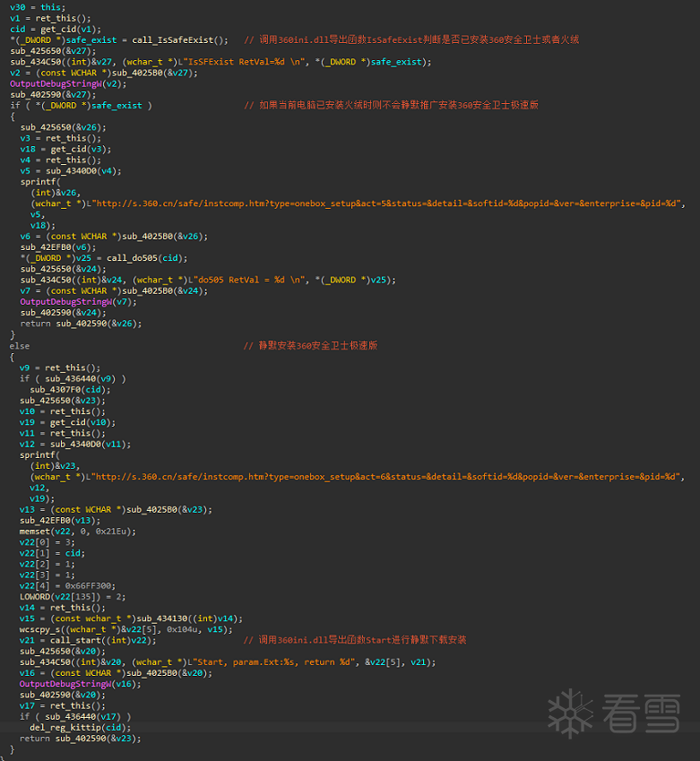The width and height of the screenshot is (700, 761).
Task: Click 'return sub_402590(&v26);' statement
Action: click(81, 324)
